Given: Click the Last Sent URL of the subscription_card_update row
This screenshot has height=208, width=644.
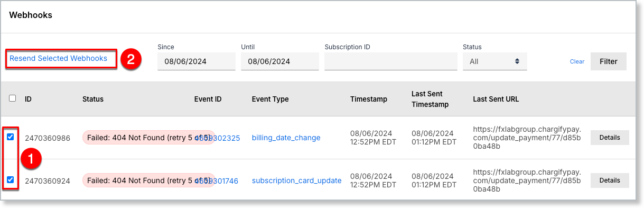Looking at the screenshot, I should [527, 180].
